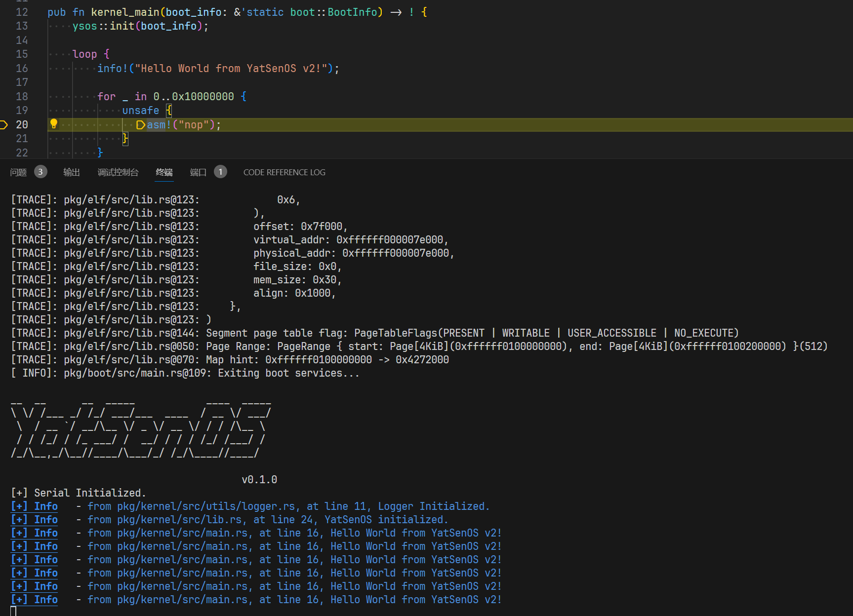Click the kernel_main function name
853x616 pixels.
coord(125,12)
